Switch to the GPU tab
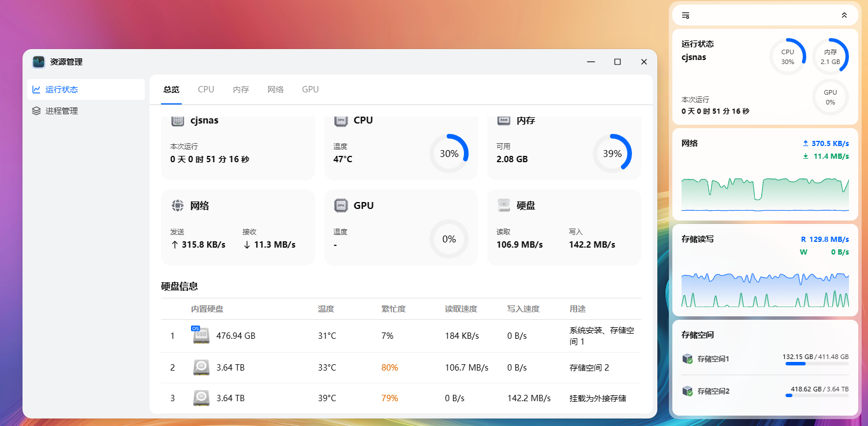Viewport: 868px width, 426px height. pos(310,89)
